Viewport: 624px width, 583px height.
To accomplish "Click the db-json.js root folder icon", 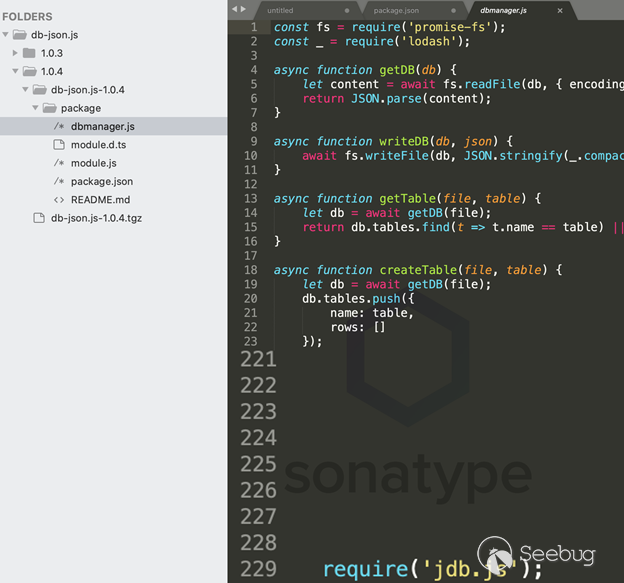I will click(19, 34).
